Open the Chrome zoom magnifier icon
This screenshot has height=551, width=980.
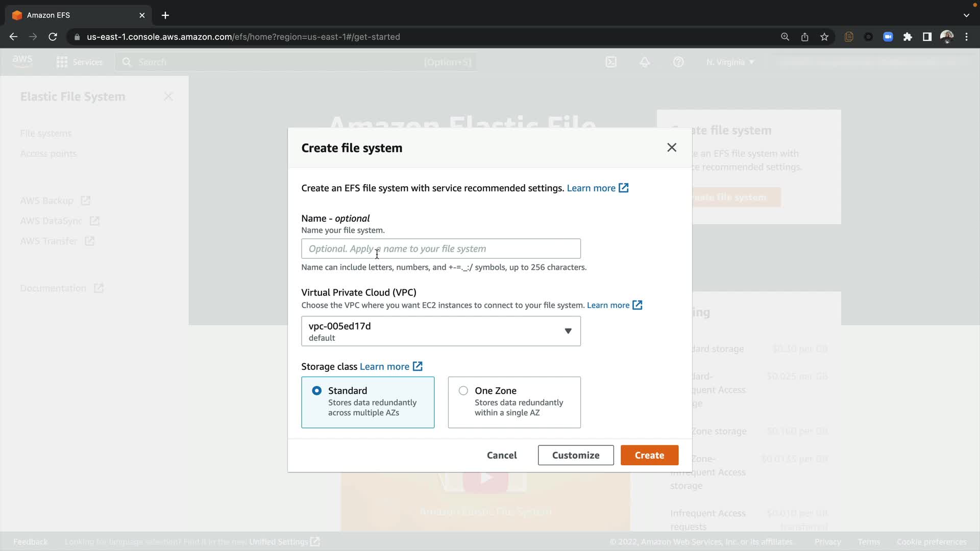[x=785, y=37]
